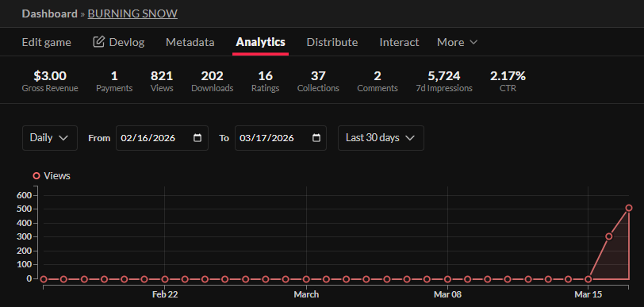Click the Mar 08 data point
This screenshot has height=307, width=644.
click(x=447, y=279)
